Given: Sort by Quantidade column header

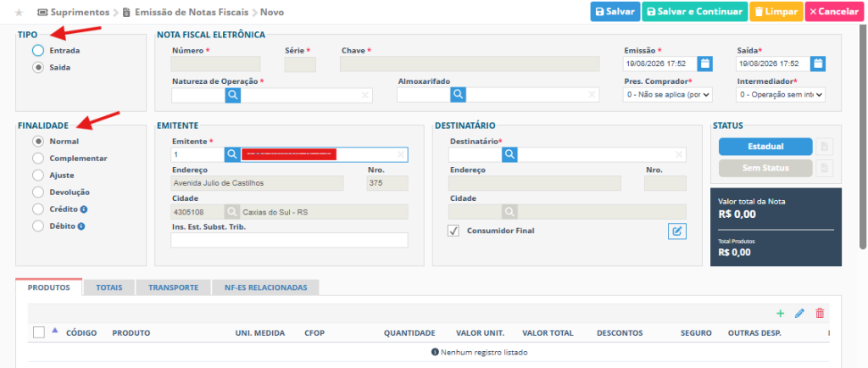Looking at the screenshot, I should [x=409, y=332].
